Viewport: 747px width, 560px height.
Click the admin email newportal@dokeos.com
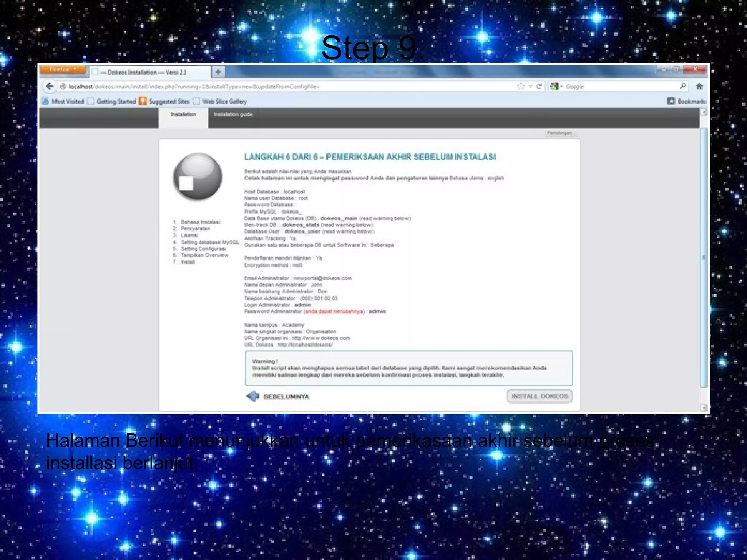[322, 278]
